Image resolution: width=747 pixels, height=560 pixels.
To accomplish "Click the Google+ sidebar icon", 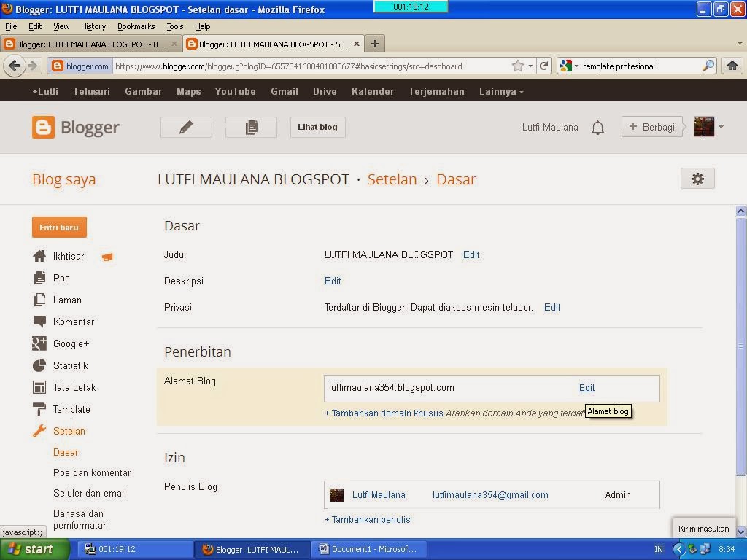I will pos(40,343).
